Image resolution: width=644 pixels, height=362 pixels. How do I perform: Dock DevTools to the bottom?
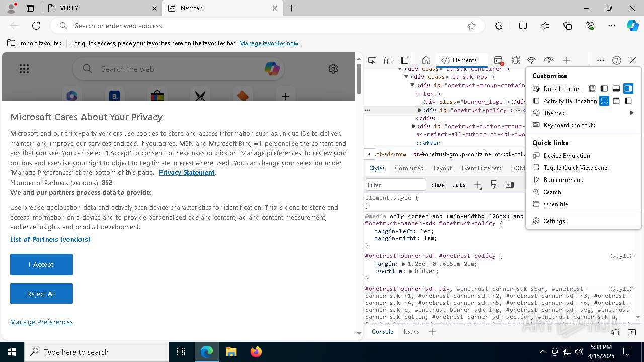[616, 88]
